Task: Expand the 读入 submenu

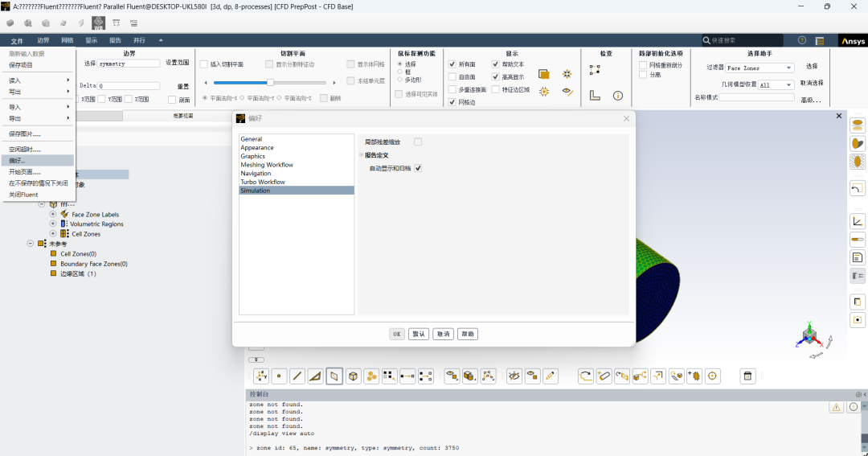Action: coord(38,80)
